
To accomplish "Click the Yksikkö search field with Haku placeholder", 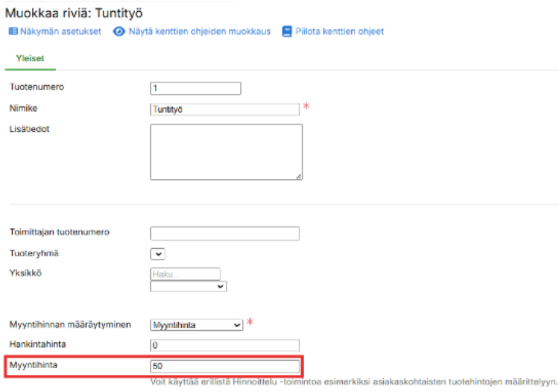I will [185, 274].
